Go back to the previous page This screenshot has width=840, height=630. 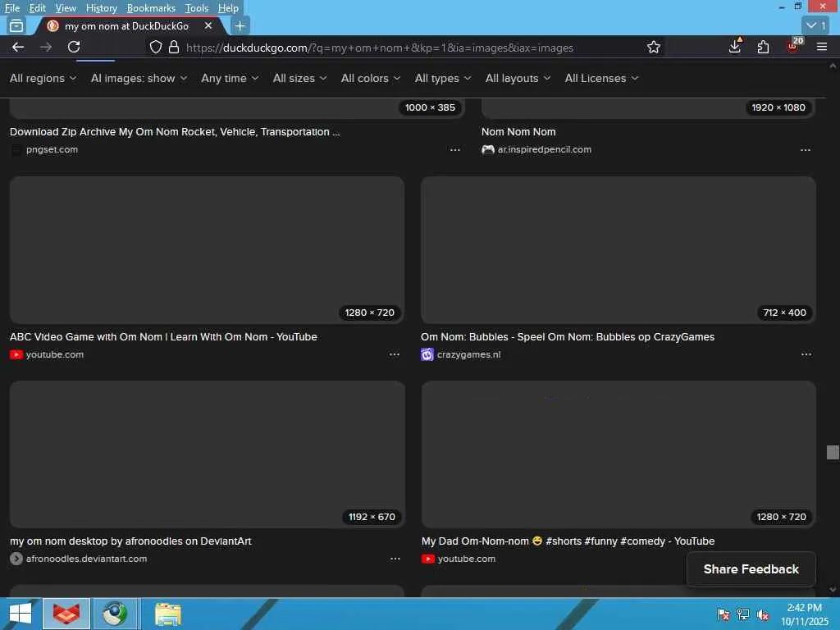pos(18,47)
